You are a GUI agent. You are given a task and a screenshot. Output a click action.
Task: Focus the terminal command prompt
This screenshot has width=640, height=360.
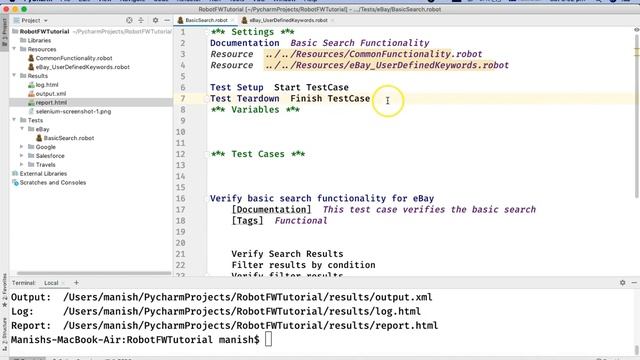click(x=268, y=340)
